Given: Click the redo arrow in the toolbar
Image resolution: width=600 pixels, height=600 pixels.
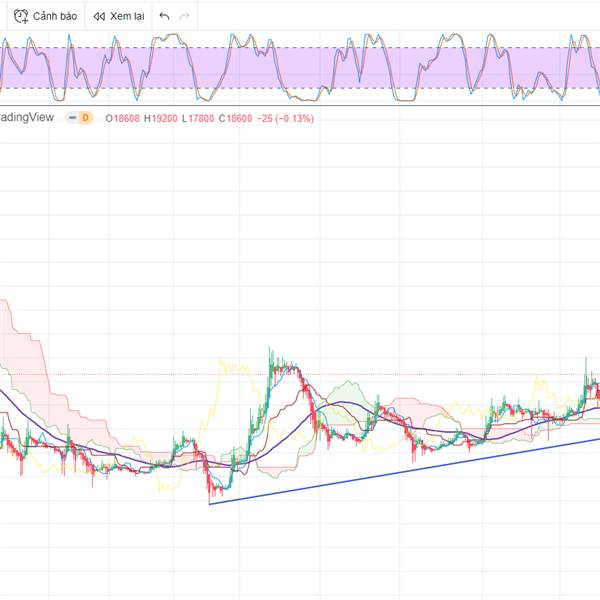Looking at the screenshot, I should pyautogui.click(x=184, y=16).
